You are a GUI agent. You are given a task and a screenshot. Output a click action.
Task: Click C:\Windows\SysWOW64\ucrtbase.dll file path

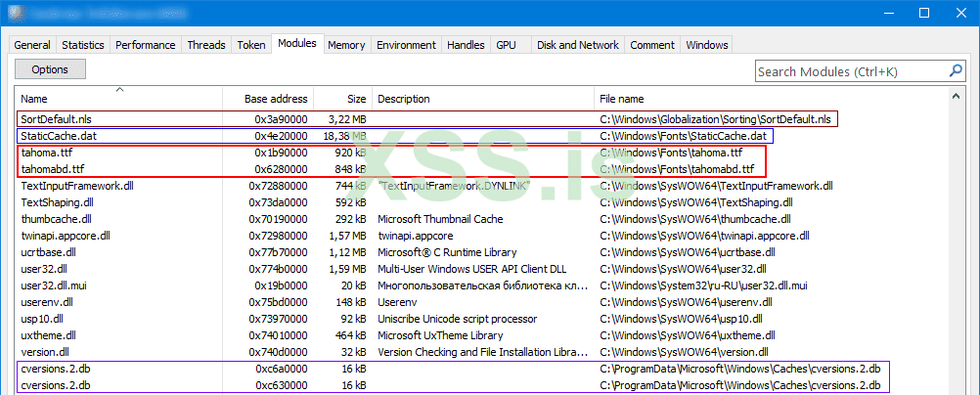(x=687, y=252)
